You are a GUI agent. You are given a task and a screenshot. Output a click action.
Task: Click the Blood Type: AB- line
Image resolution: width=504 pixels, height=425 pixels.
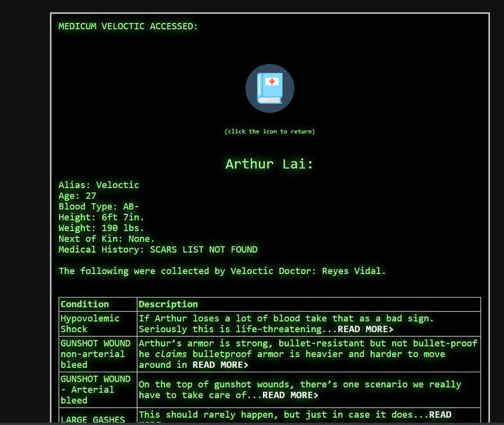99,207
